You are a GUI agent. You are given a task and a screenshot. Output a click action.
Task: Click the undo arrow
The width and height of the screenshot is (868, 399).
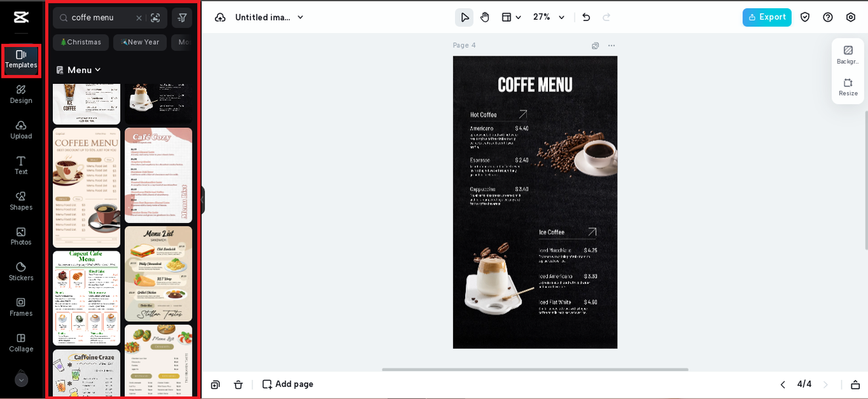click(x=586, y=18)
